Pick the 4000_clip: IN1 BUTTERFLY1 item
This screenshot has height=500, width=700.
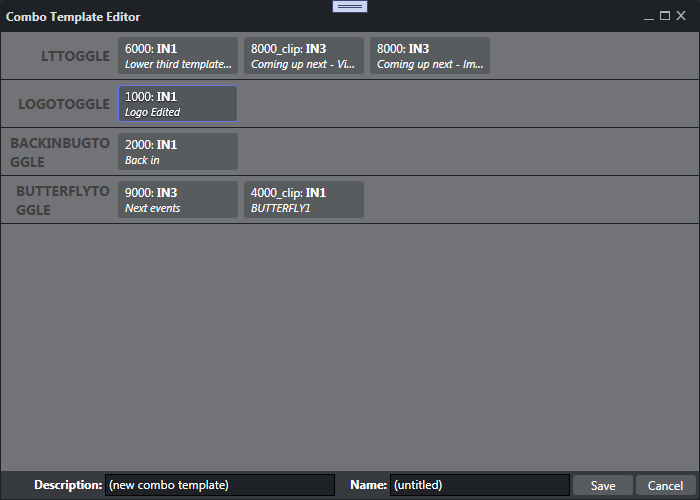(304, 200)
